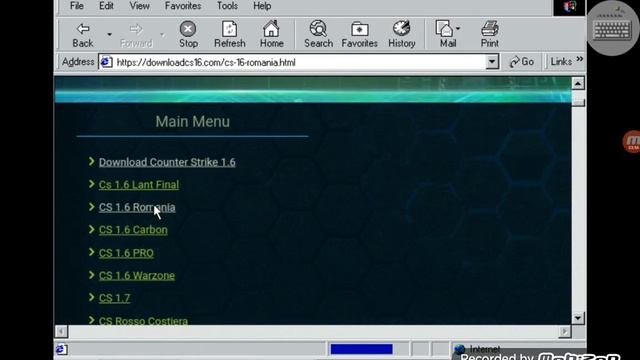Click the page icon in the address bar

point(107,62)
